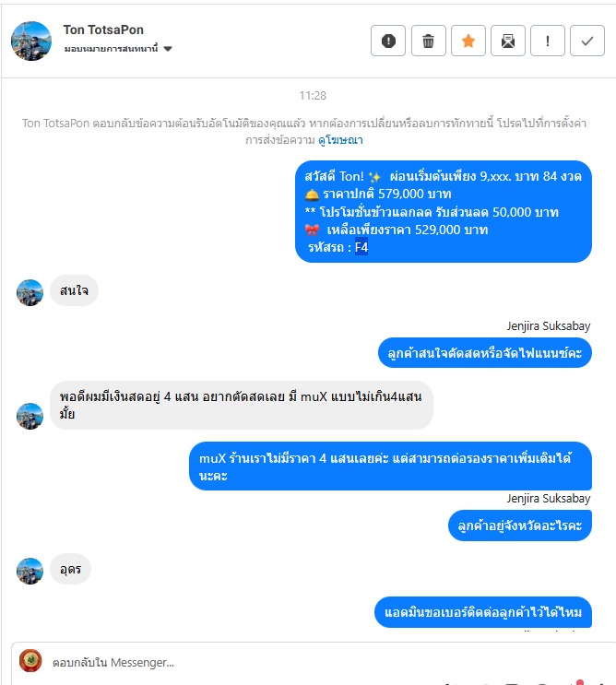Select the แอดมินขอเบอร์ติดต่อ message bubble
This screenshot has width=616, height=685.
click(483, 612)
